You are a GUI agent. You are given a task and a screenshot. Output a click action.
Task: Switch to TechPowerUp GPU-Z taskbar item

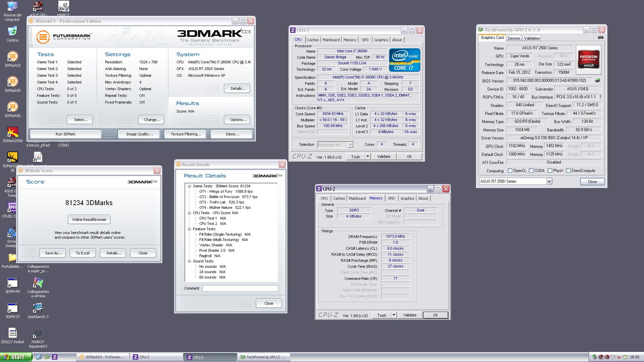click(264, 357)
